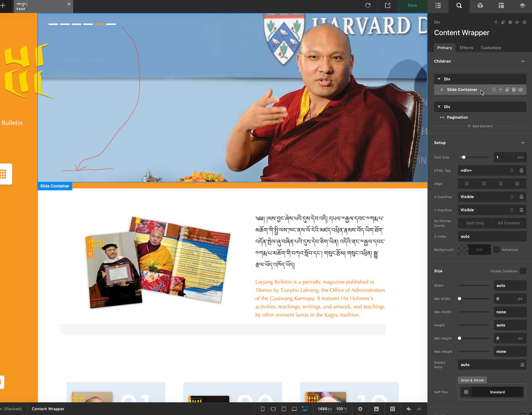The width and height of the screenshot is (532, 415).
Task: Toggle visibility of Slide Container
Action: 520,90
